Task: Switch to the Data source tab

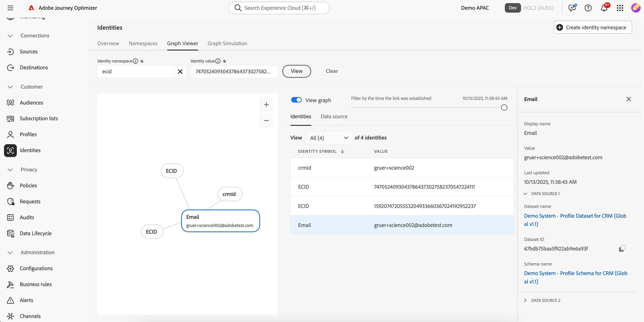Action: click(334, 117)
